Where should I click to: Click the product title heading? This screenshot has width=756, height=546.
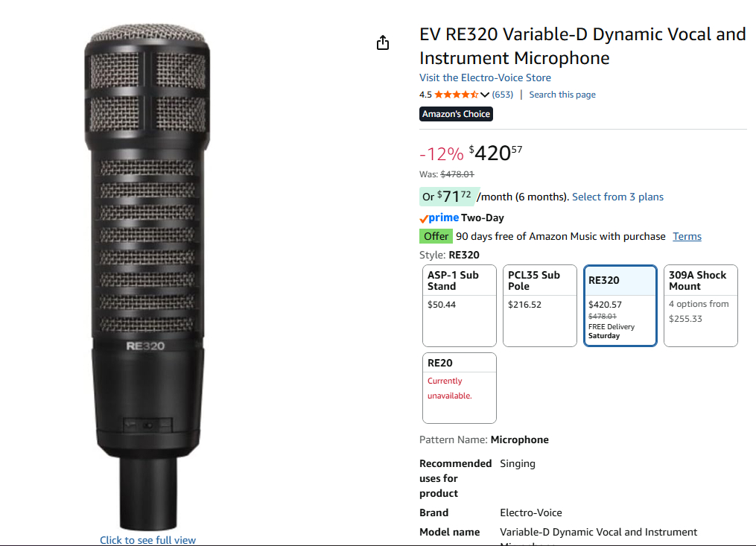point(582,46)
